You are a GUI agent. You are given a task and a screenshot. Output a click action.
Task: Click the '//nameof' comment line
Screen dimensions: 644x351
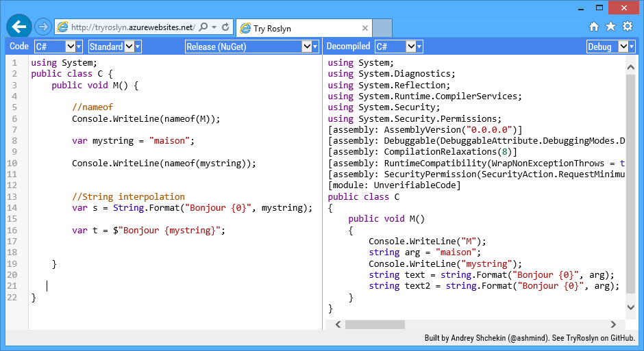(92, 107)
